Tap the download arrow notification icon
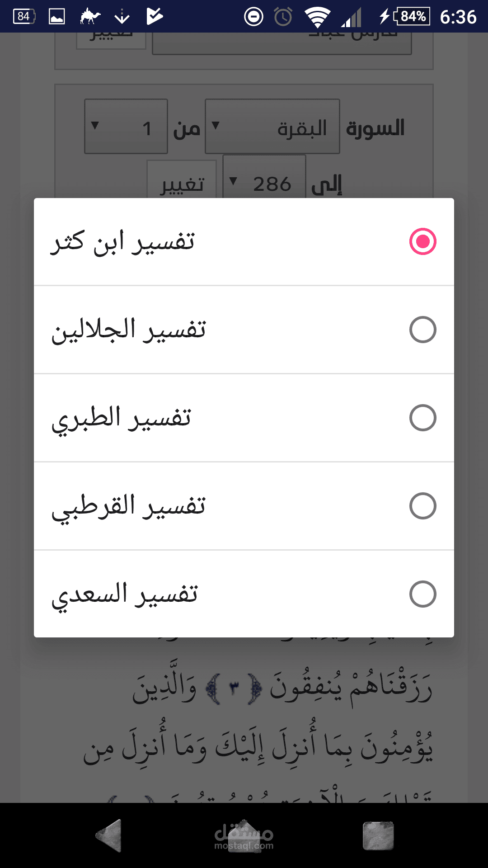Screen dimensions: 488x868 point(122,17)
